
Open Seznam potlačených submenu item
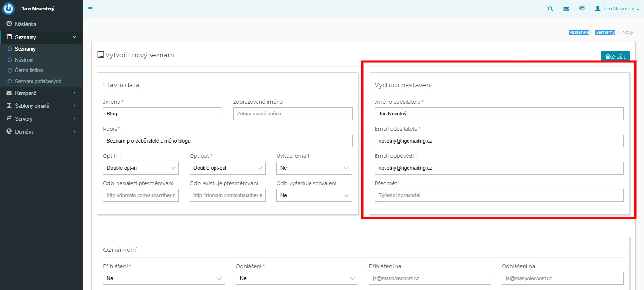(x=38, y=81)
